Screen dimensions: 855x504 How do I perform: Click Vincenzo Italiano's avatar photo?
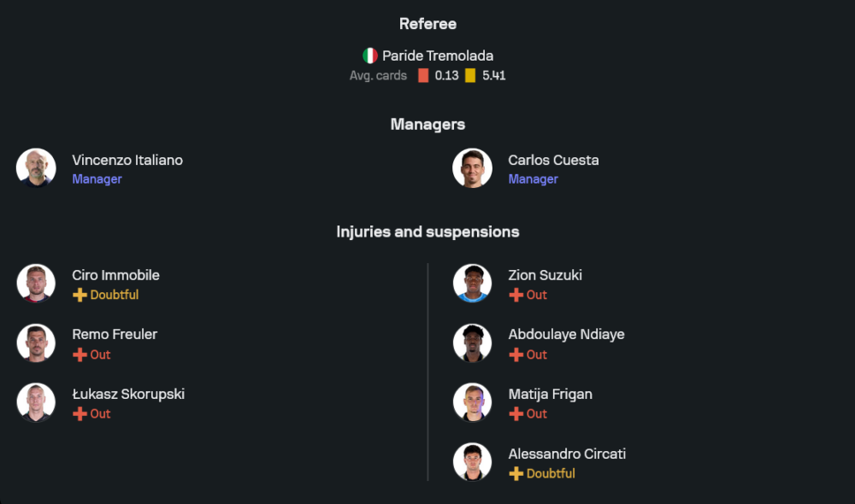coord(36,167)
